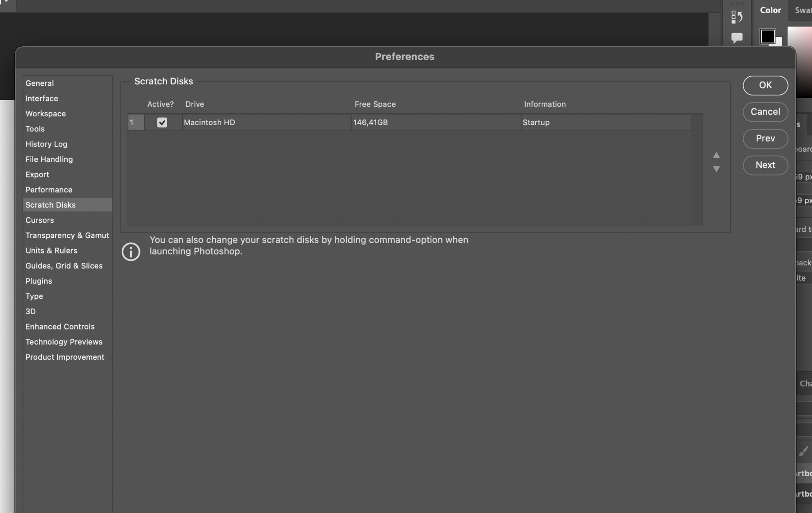Advance to next preferences page with Next

click(x=765, y=165)
